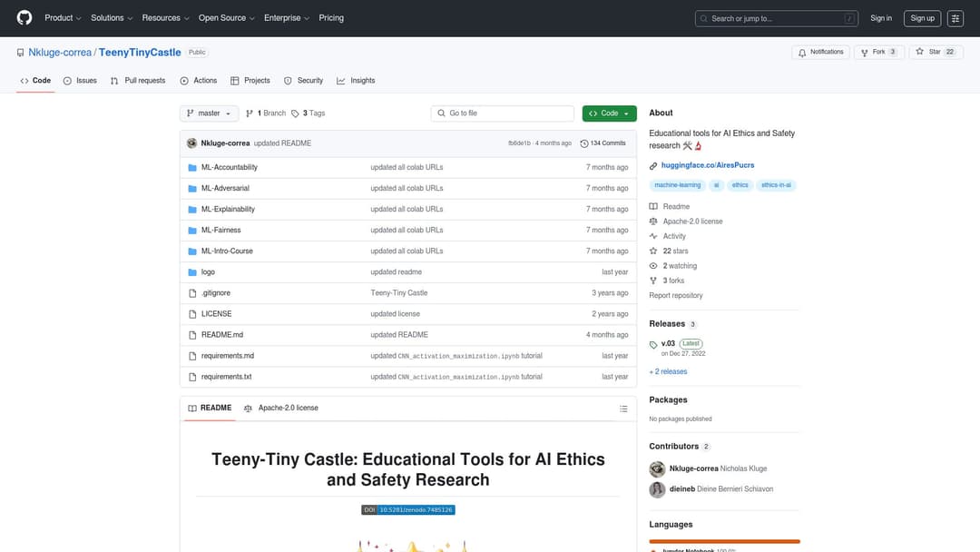The image size is (980, 552).
Task: Click the file icon beside .gitignore
Action: [192, 293]
